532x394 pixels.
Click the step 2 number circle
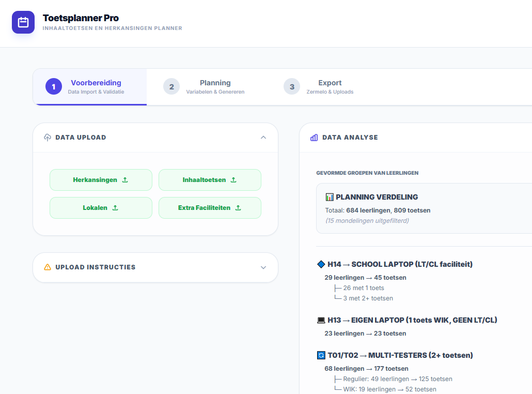[171, 87]
